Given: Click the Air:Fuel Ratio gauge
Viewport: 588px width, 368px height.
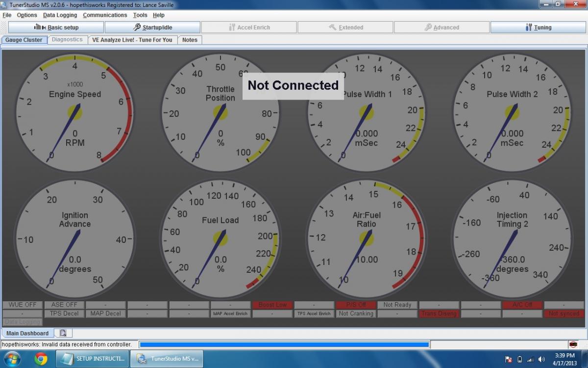Looking at the screenshot, I should [x=366, y=239].
